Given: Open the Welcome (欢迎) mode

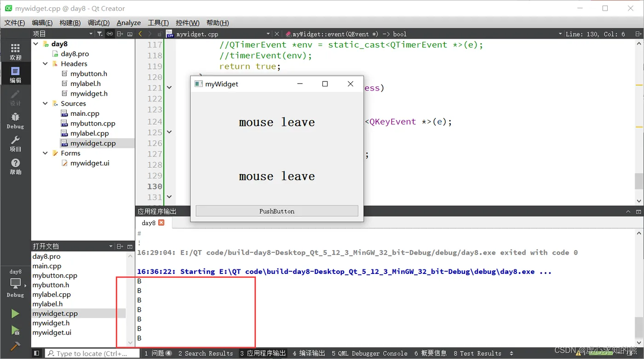Looking at the screenshot, I should pos(15,51).
